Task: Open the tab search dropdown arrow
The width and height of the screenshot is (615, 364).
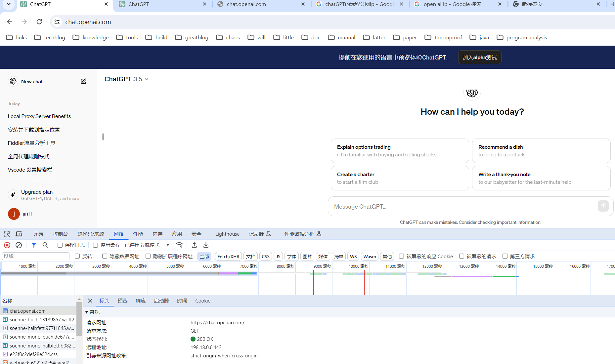Action: point(9,4)
